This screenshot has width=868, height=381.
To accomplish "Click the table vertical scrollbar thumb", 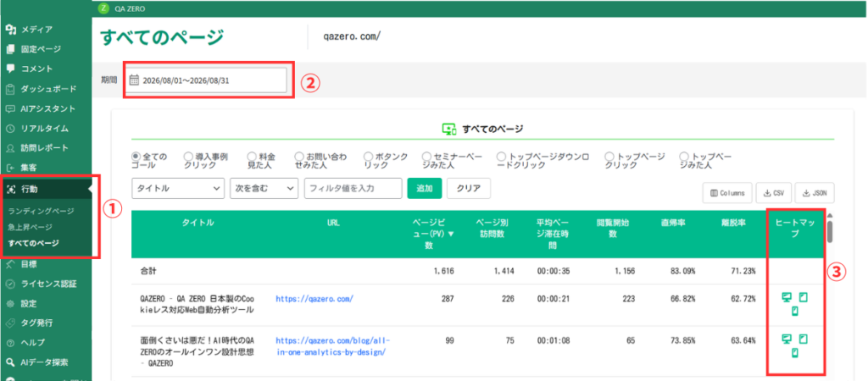I will [830, 231].
